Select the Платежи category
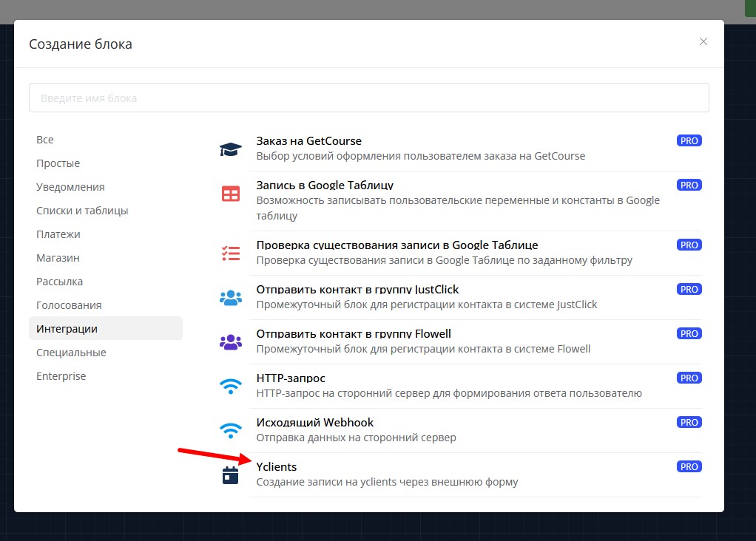This screenshot has width=756, height=541. click(58, 234)
